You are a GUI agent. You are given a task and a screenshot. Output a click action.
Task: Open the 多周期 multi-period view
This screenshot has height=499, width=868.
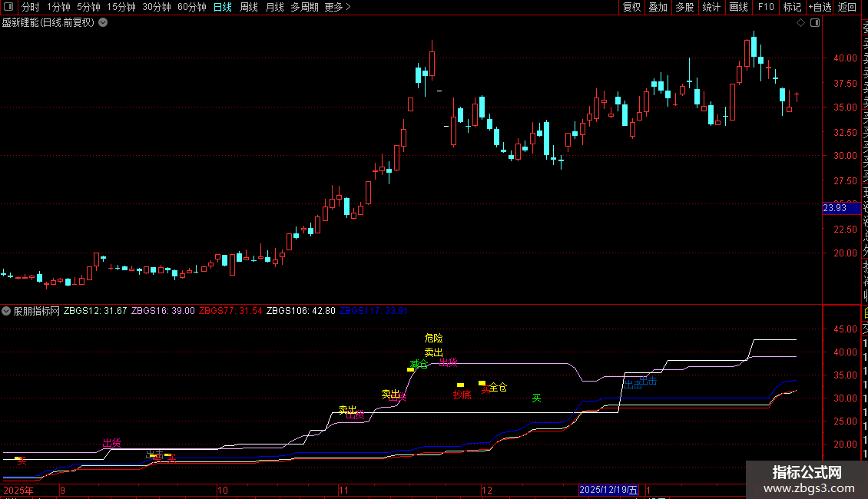tap(304, 7)
